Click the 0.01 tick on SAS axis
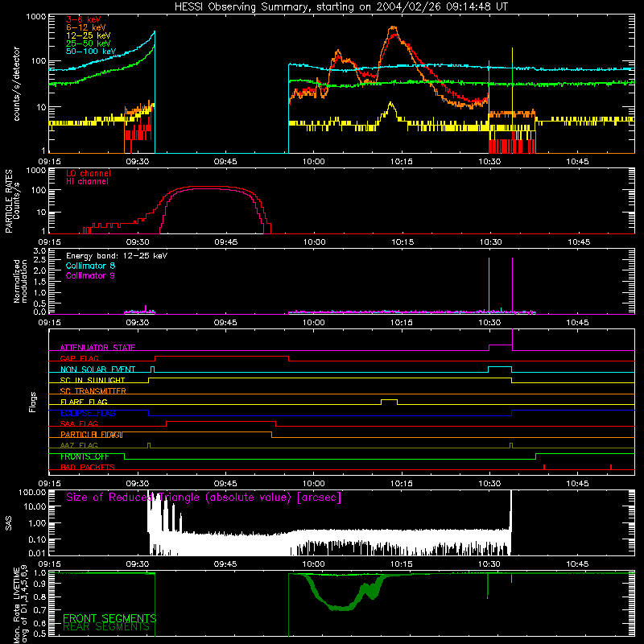Viewport: 644px width, 644px height. click(x=37, y=553)
